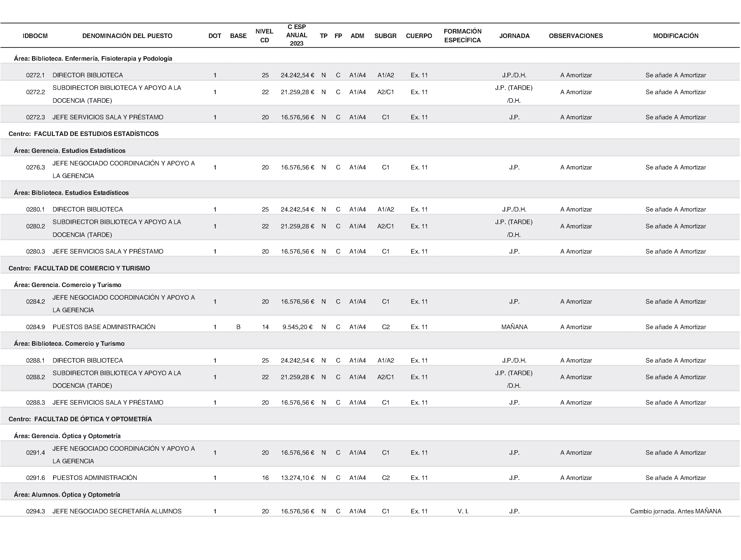Click post ID 0284.9

(35, 327)
